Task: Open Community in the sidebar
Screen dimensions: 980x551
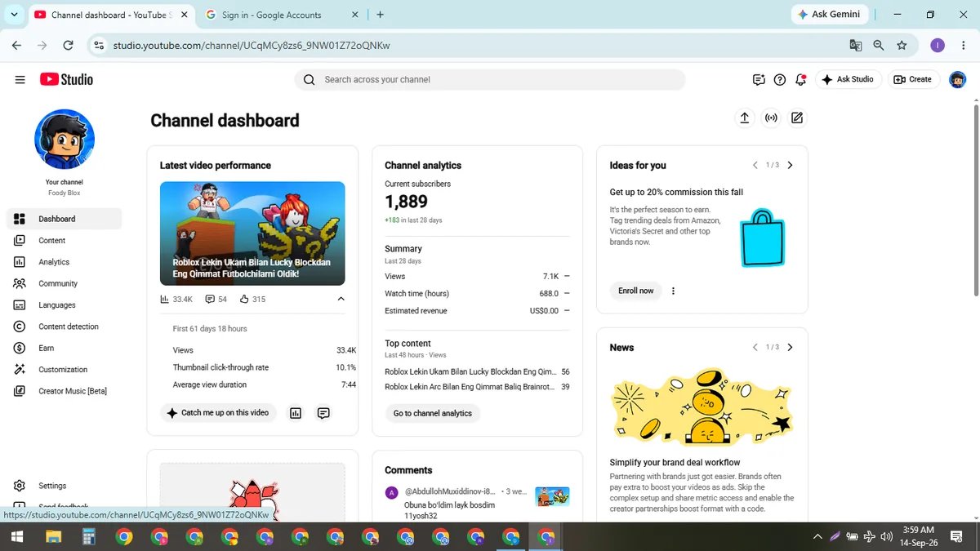Action: tap(65, 283)
